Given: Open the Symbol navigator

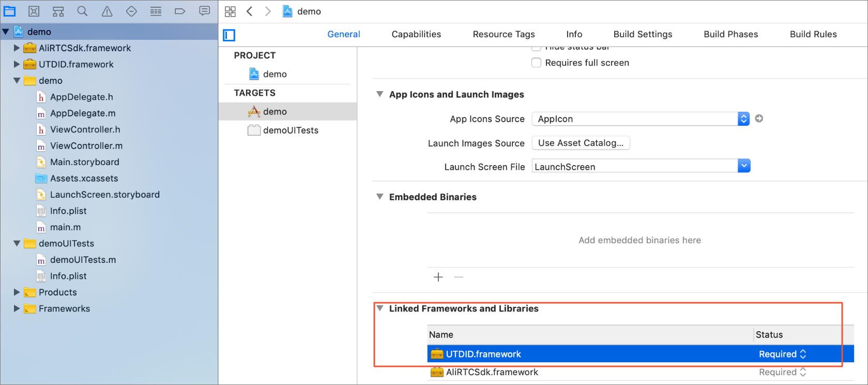Looking at the screenshot, I should 58,11.
